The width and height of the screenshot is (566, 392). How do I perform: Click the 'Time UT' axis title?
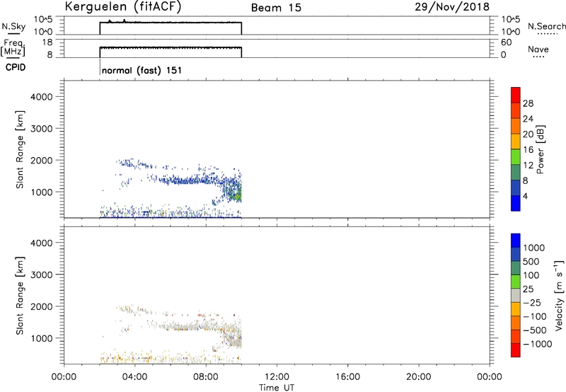click(277, 387)
